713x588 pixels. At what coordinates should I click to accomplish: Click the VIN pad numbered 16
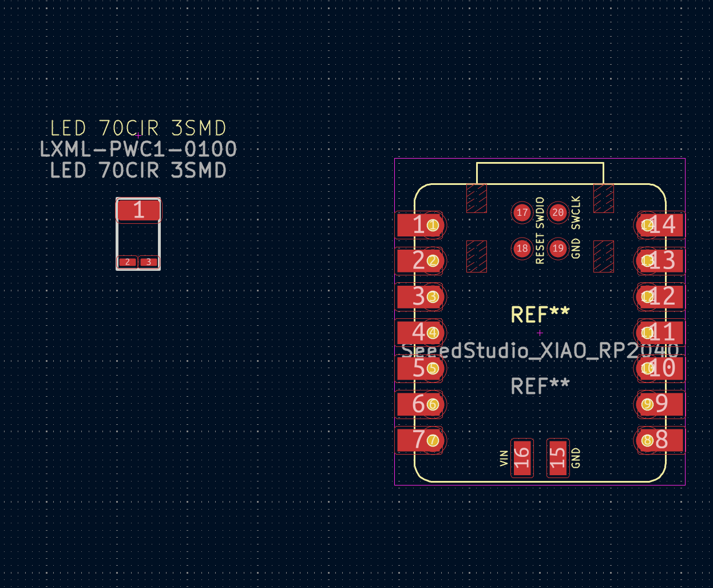click(x=522, y=457)
